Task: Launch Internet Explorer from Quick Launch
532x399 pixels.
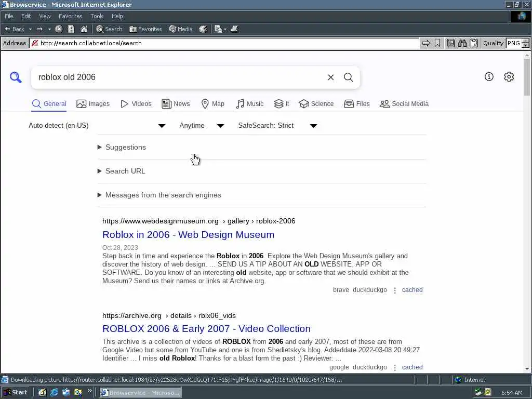Action: point(54,392)
